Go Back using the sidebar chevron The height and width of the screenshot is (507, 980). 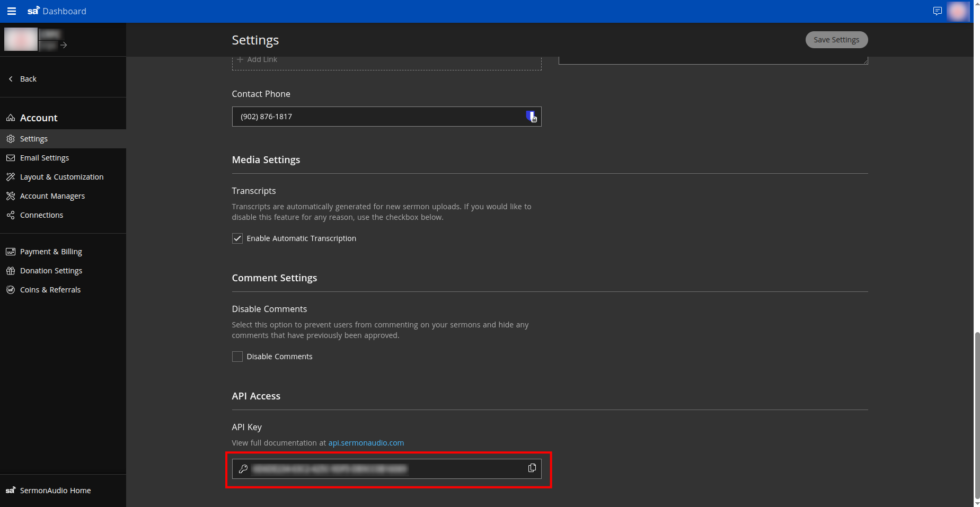pyautogui.click(x=11, y=79)
